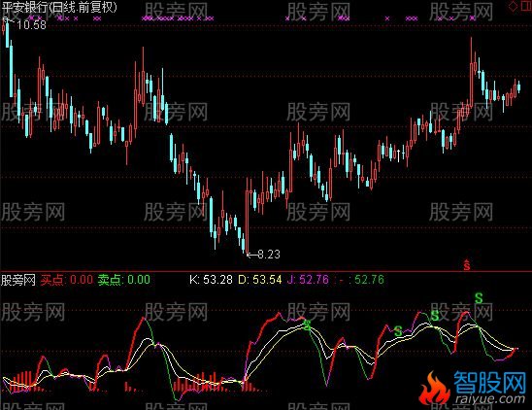Select the last candlestick on the chart
Image resolution: width=532 pixels, height=410 pixels.
pyautogui.click(x=519, y=87)
